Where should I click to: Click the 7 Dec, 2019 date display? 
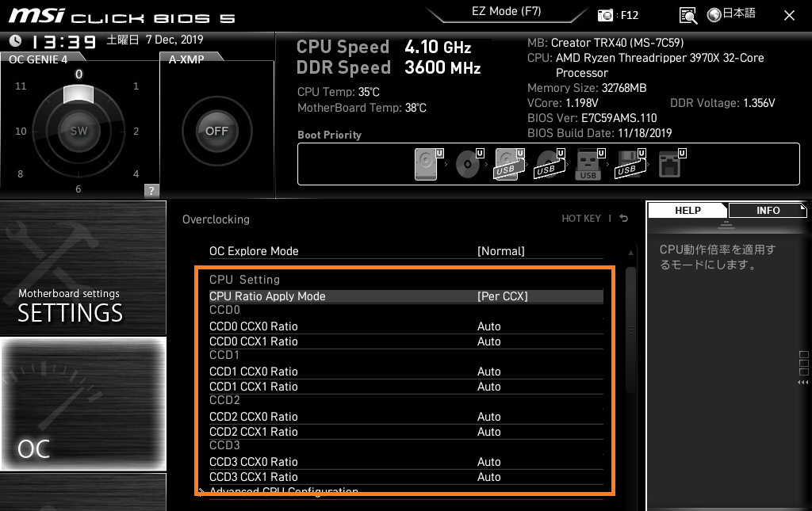[174, 40]
